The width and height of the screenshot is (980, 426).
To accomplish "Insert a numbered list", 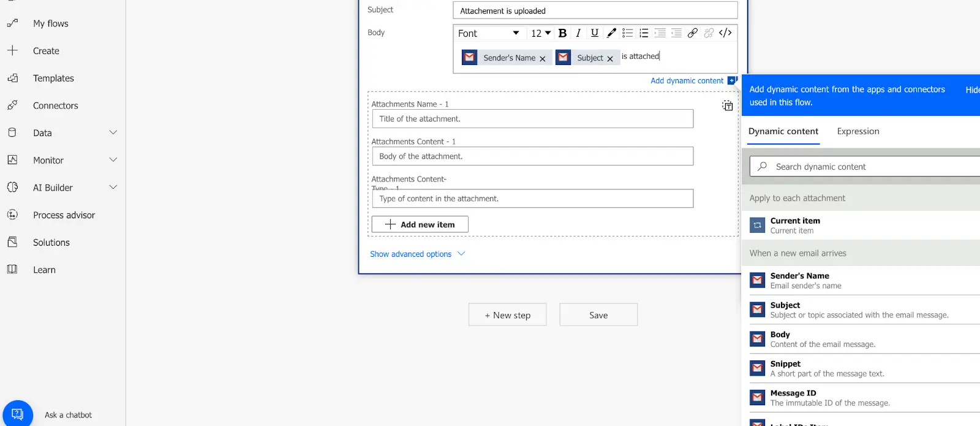I will click(644, 33).
